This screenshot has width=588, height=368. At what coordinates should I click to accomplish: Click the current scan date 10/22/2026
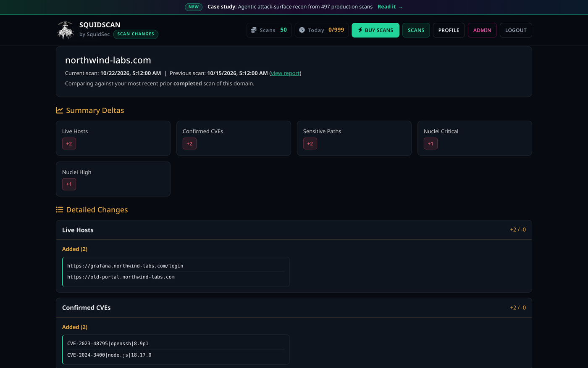[131, 73]
